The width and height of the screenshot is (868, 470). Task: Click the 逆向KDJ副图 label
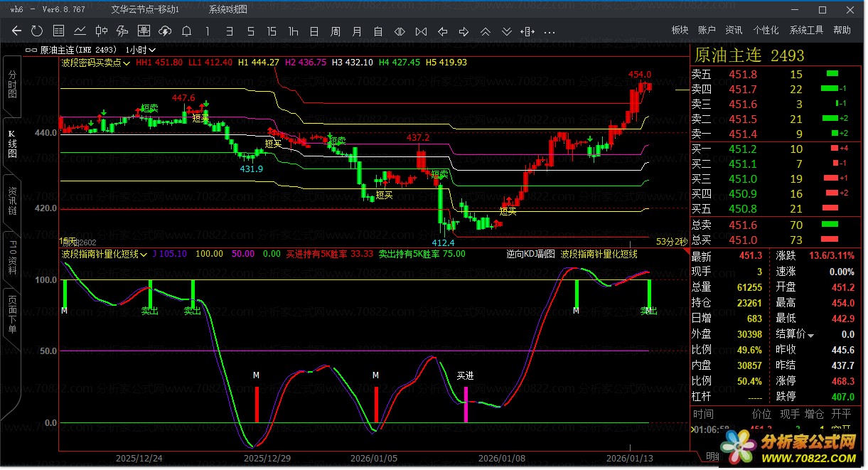click(530, 254)
